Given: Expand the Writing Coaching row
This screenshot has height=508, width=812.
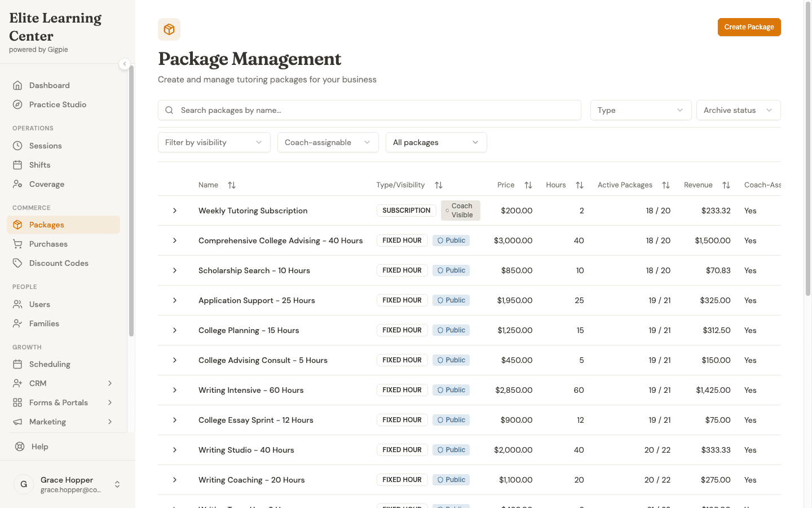Looking at the screenshot, I should tap(175, 480).
